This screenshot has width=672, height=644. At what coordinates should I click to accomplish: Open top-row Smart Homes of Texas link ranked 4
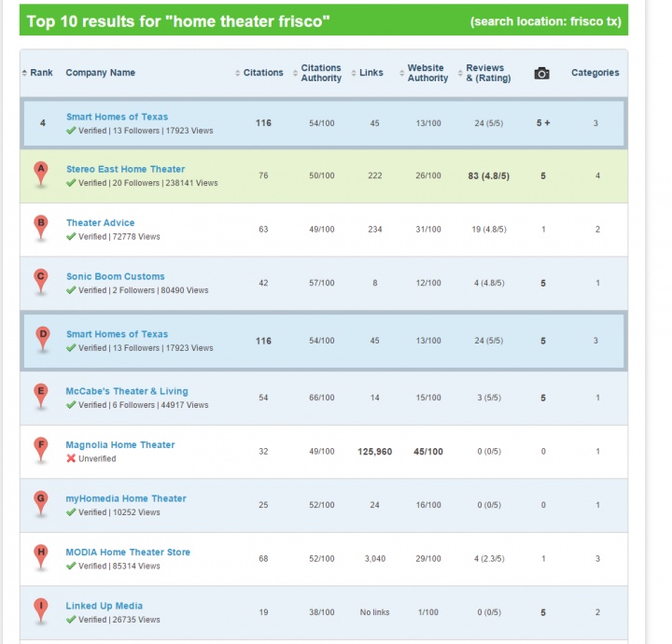coord(117,117)
